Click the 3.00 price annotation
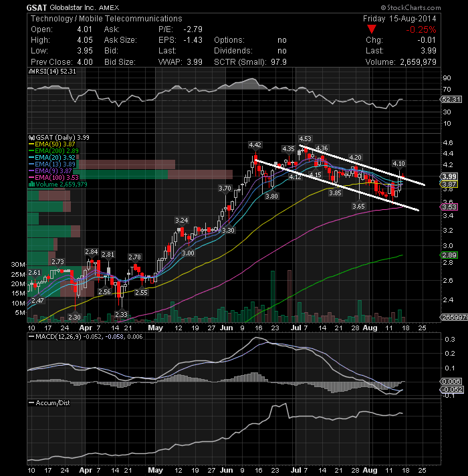Screen dimensions: 468x476 [x=188, y=253]
